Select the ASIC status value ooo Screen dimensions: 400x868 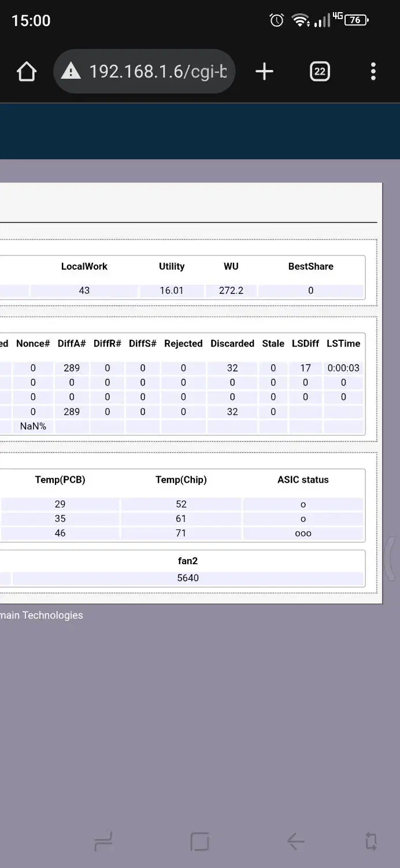point(303,534)
